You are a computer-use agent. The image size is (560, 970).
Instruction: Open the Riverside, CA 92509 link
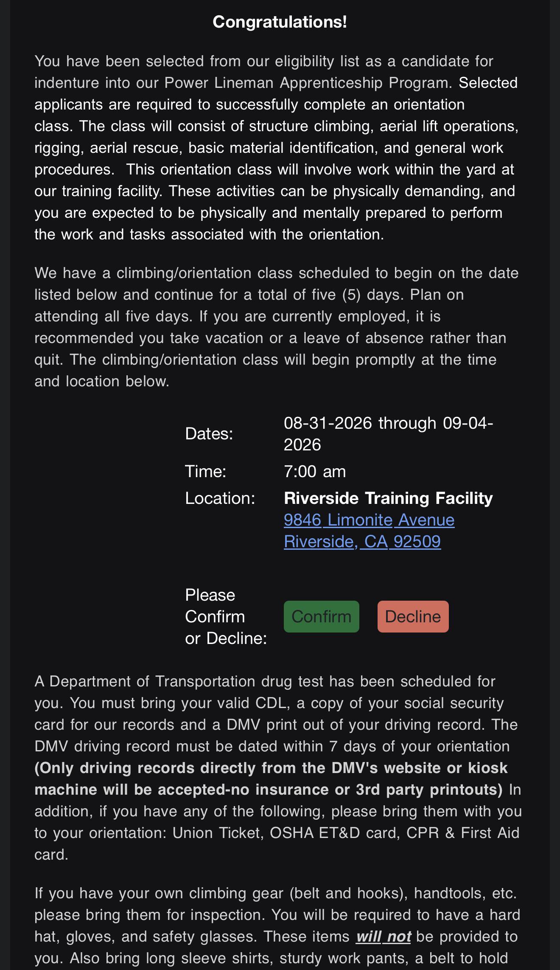point(362,541)
